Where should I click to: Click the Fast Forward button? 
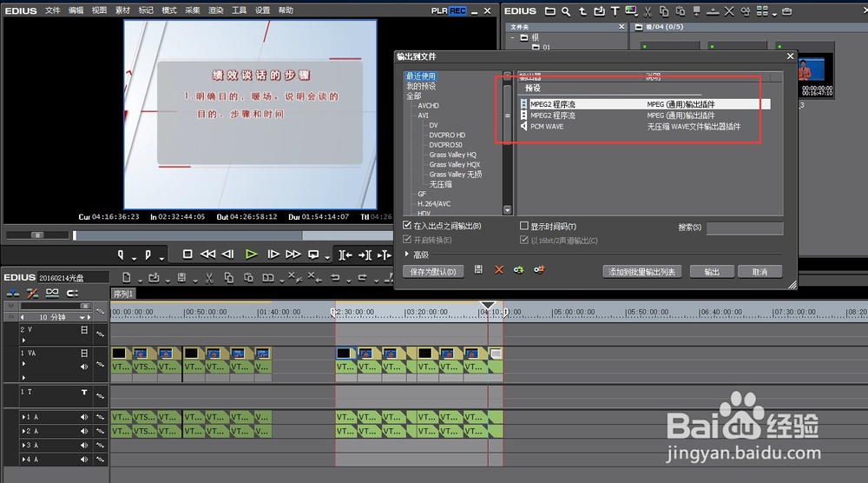(293, 255)
